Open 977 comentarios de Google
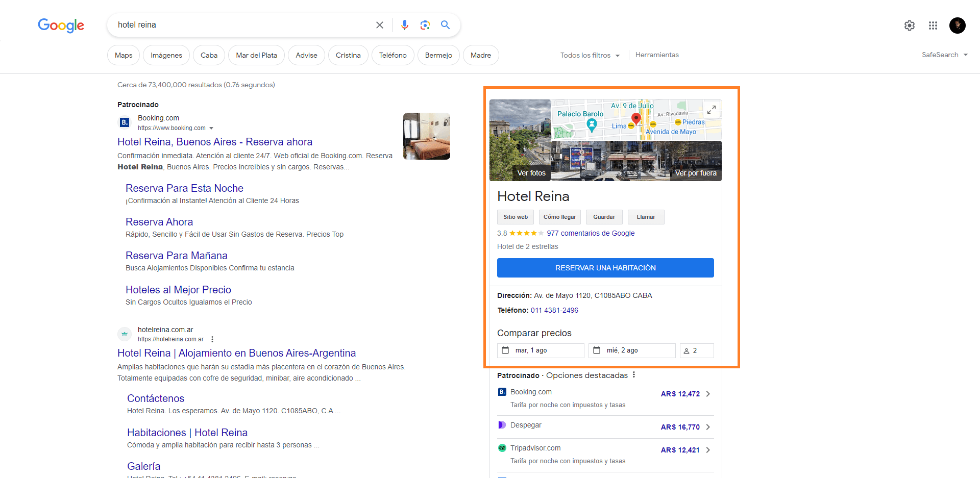The image size is (980, 478). pos(591,233)
